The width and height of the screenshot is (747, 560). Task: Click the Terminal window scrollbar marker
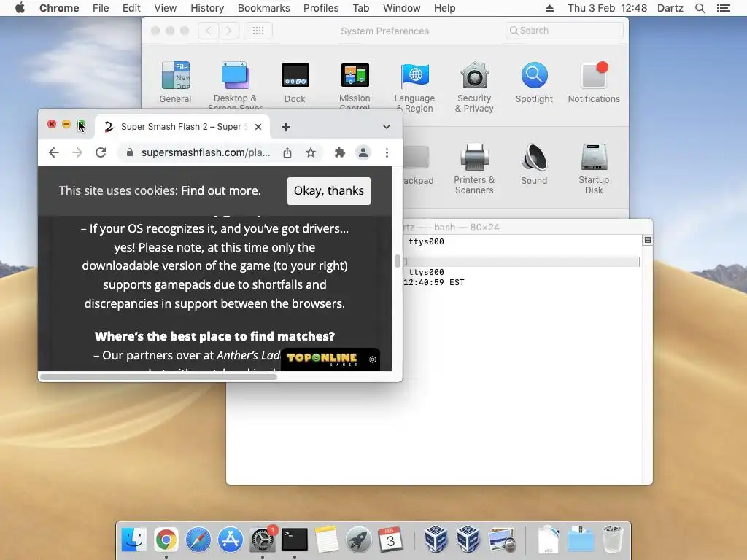click(x=648, y=240)
